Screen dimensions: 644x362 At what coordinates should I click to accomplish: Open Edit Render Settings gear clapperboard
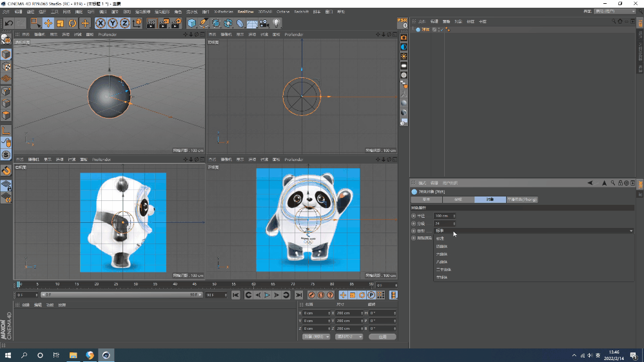(x=177, y=23)
